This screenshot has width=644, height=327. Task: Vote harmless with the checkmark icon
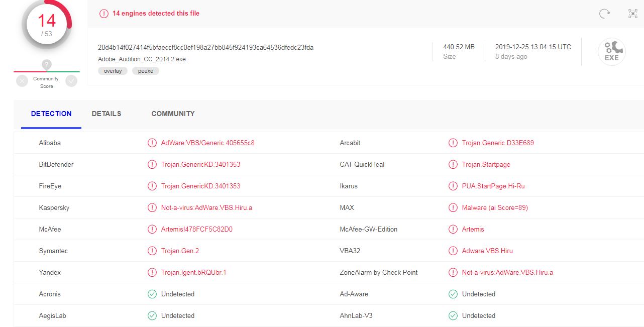[x=71, y=81]
